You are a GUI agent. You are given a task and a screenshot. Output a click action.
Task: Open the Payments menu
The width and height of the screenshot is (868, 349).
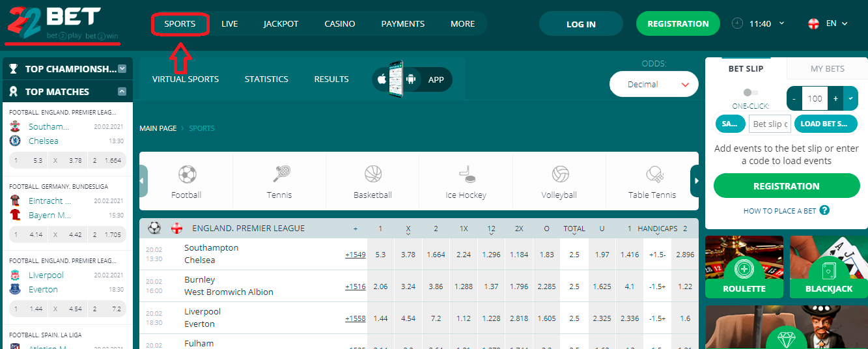(403, 23)
